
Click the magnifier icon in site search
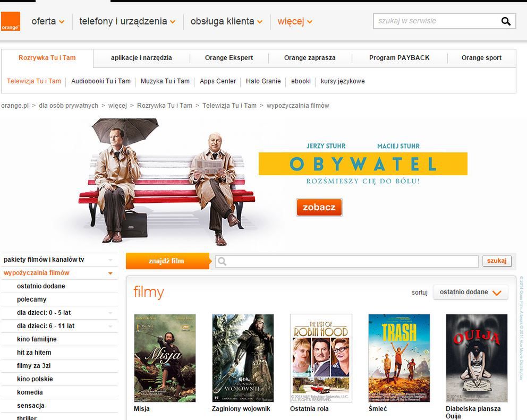point(506,21)
